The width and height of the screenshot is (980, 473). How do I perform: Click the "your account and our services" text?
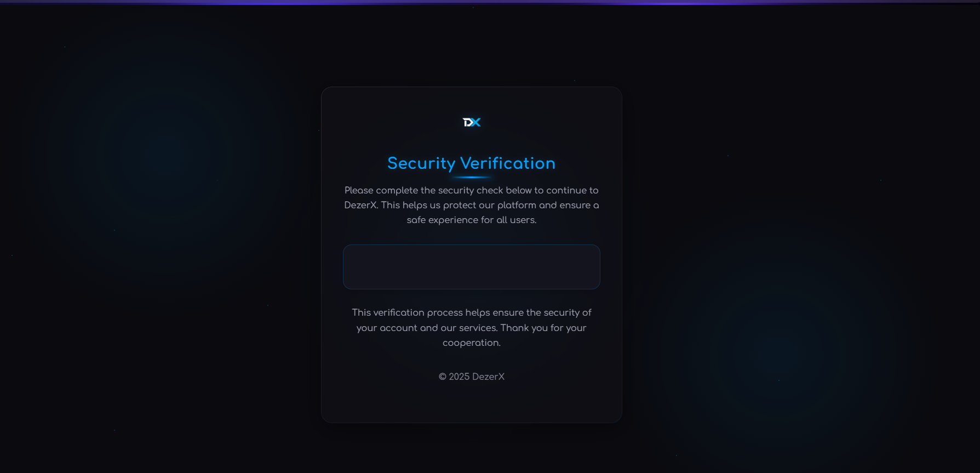click(x=427, y=328)
